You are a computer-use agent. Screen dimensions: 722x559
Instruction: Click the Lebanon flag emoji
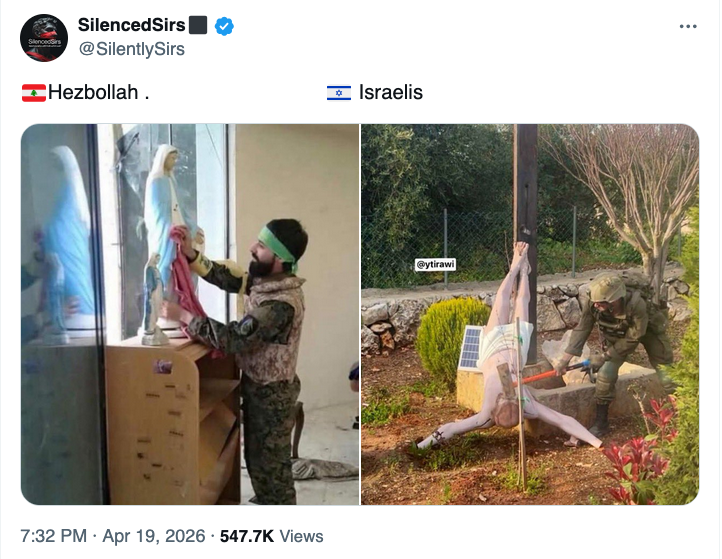34,93
